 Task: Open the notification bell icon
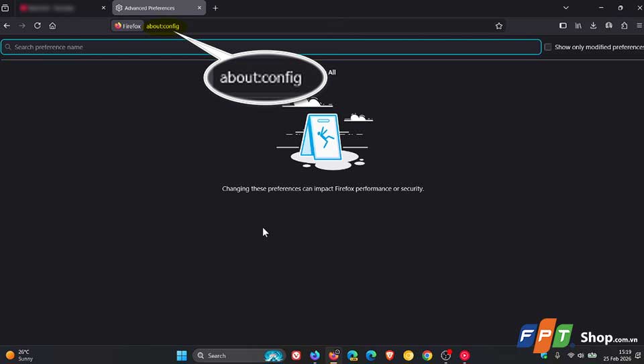tap(639, 355)
